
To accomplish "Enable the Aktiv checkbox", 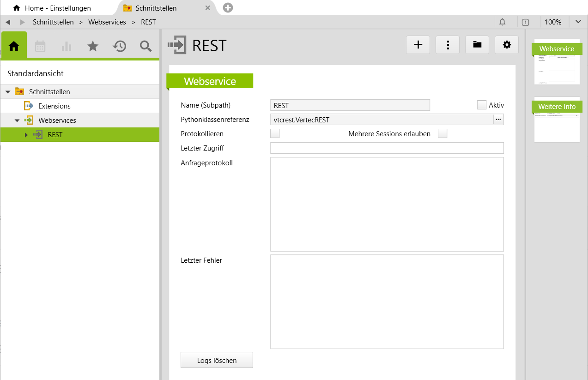I will [x=482, y=105].
